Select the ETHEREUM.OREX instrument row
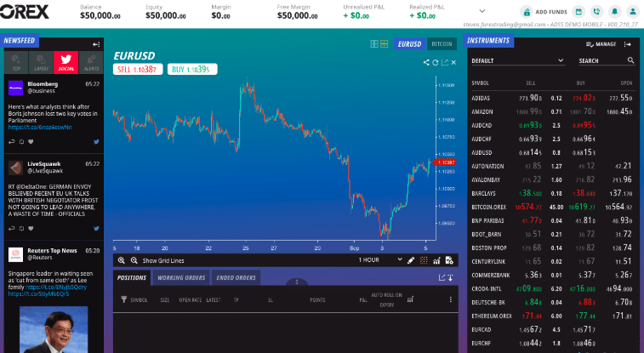Image resolution: width=644 pixels, height=353 pixels. (553, 316)
